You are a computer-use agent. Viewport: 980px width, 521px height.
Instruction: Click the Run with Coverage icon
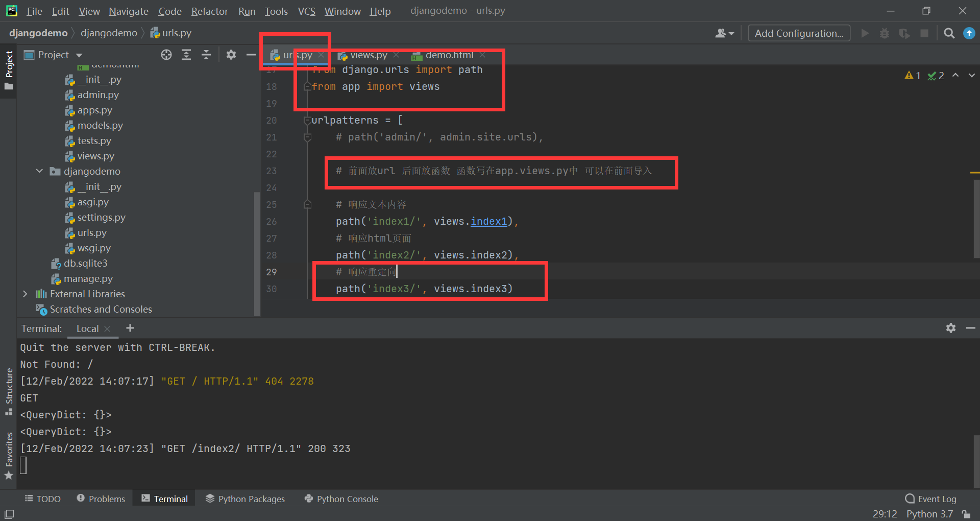(904, 33)
